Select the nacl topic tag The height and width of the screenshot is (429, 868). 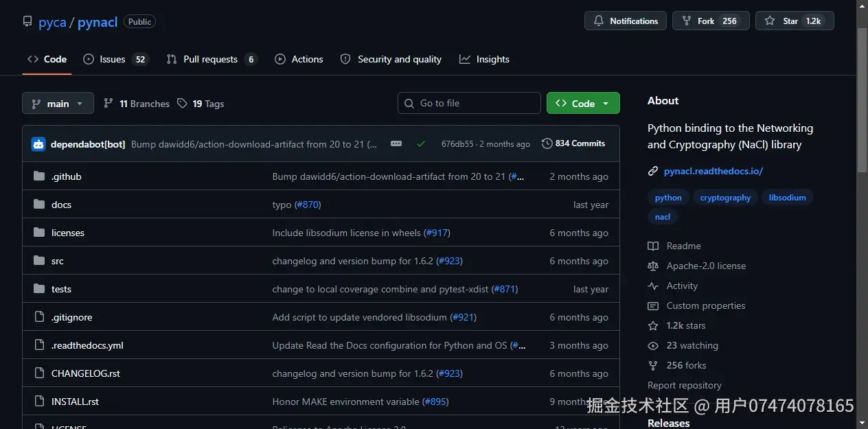pyautogui.click(x=663, y=217)
